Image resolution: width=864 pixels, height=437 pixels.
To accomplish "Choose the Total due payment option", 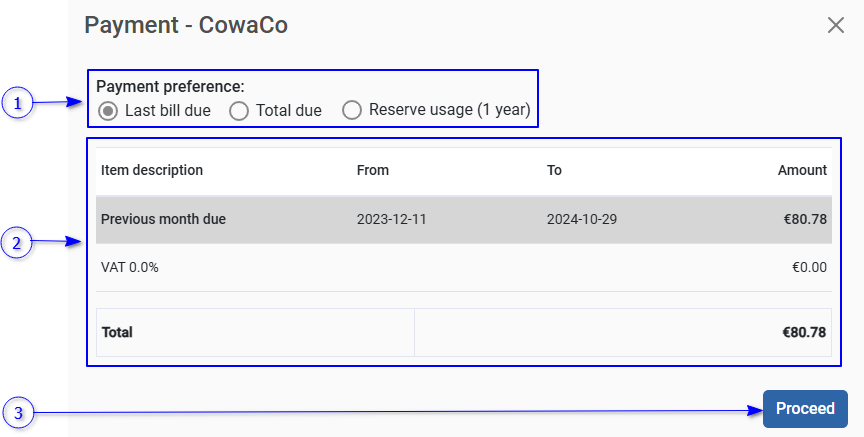I will 239,111.
